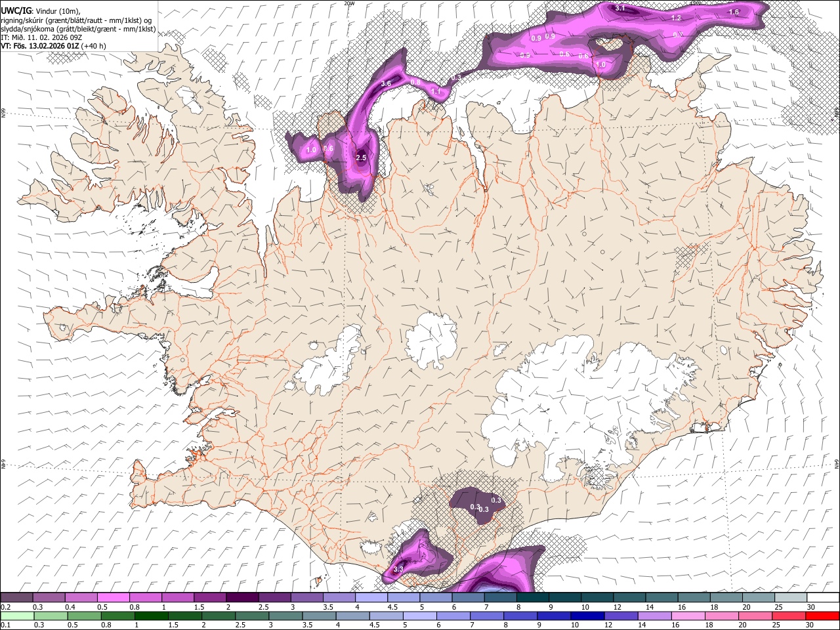Select dark green lower-row swatch at 1
Viewport: 840px width, 630px height.
[151, 616]
